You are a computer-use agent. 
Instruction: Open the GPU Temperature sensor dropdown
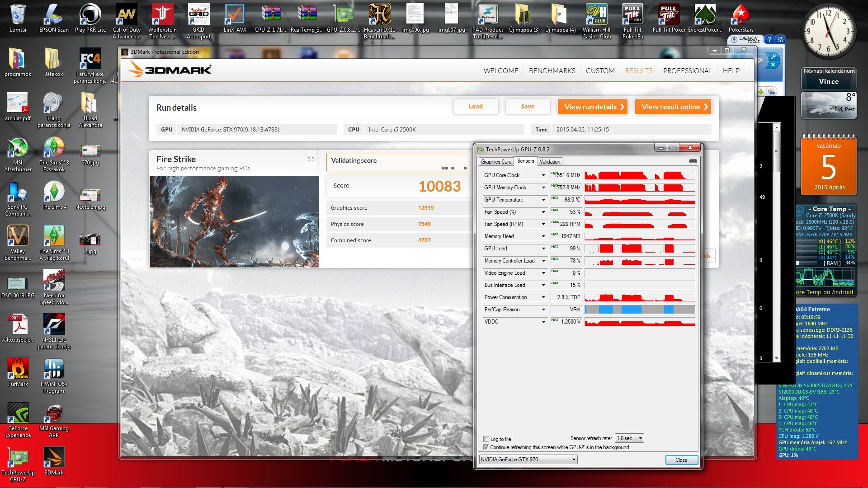543,200
